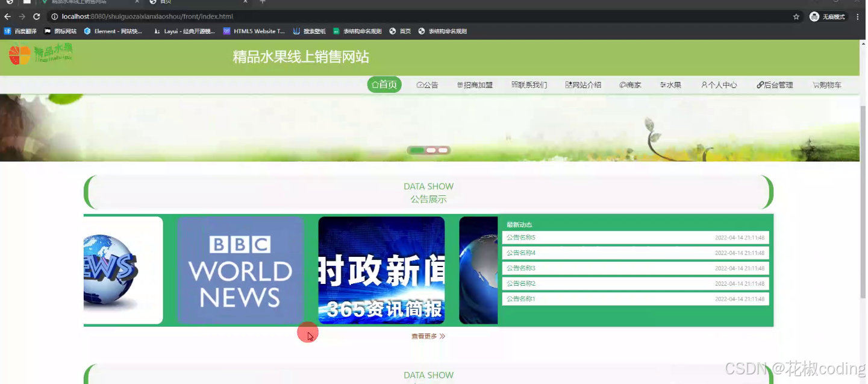Select the second banner carousel indicator
Viewport: 868px width, 384px height.
tap(431, 150)
